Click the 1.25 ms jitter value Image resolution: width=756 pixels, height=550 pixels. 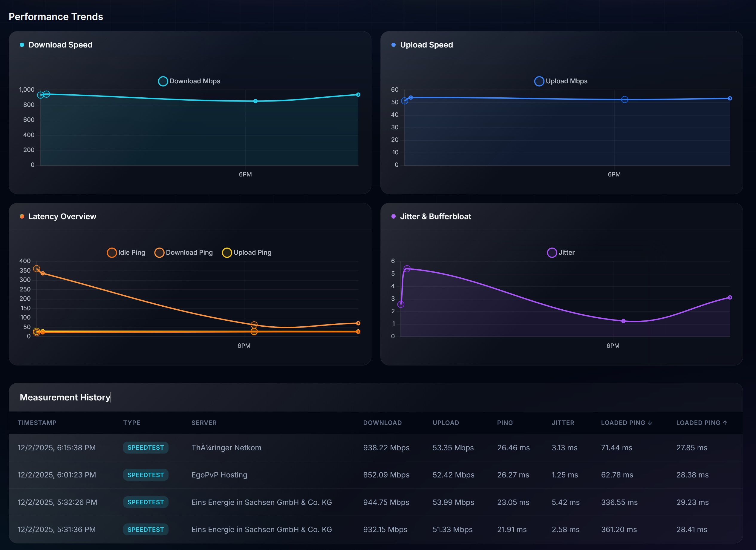565,475
